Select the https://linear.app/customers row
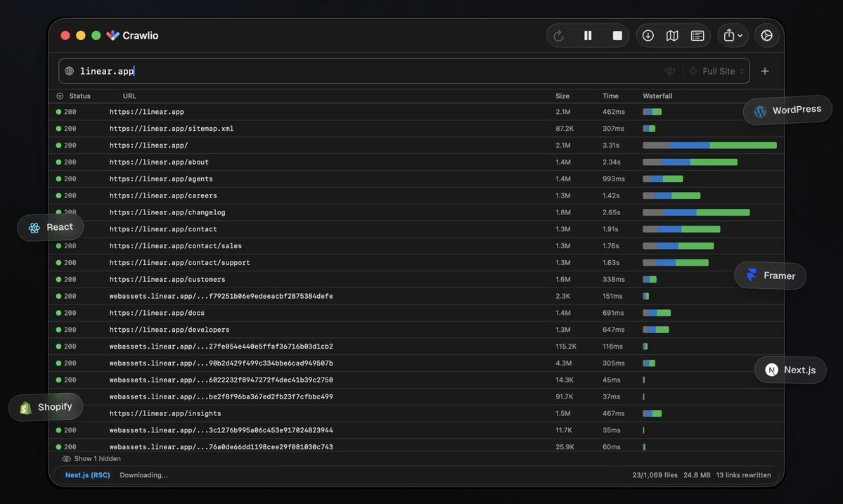Image resolution: width=843 pixels, height=504 pixels. 416,279
